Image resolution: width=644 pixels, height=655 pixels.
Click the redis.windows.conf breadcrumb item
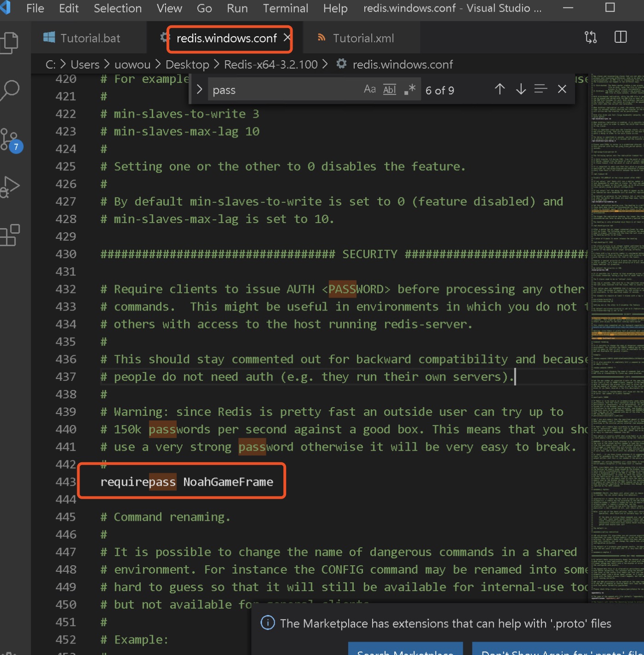tap(402, 64)
